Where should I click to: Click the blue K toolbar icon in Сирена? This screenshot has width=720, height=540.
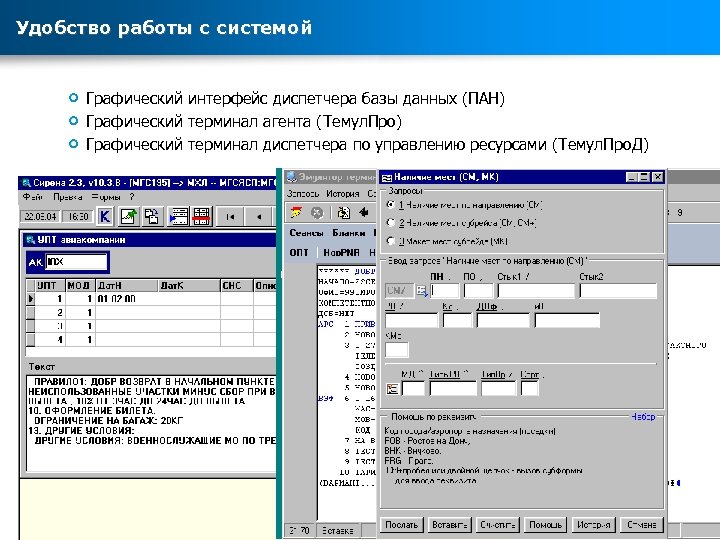coord(105,216)
